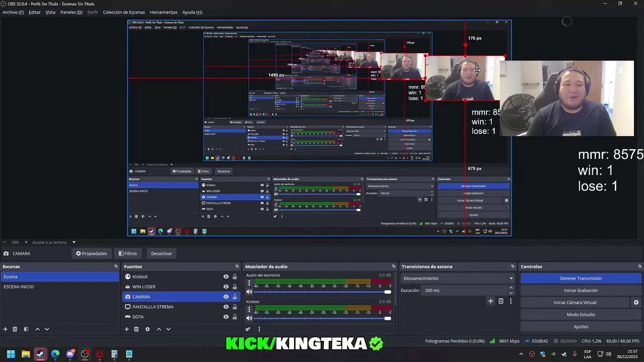Add a new scene with plus icon
The height and width of the screenshot is (362, 644).
(x=6, y=329)
